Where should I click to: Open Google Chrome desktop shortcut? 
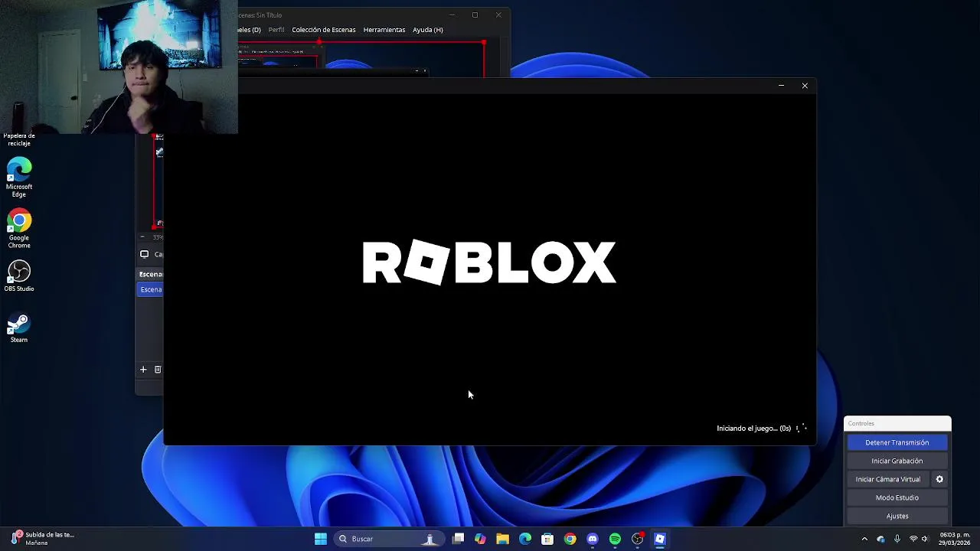click(x=19, y=229)
